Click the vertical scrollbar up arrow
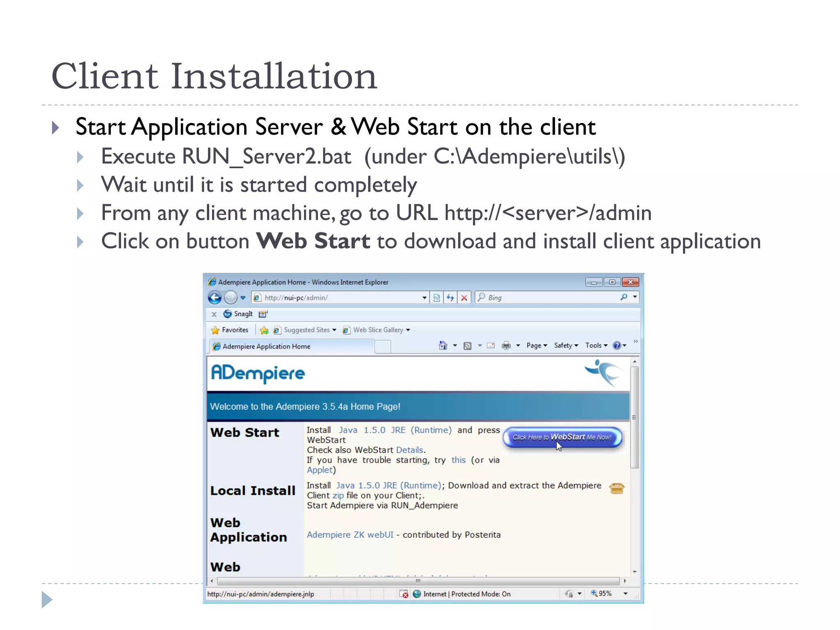This screenshot has width=840, height=630. coord(635,362)
